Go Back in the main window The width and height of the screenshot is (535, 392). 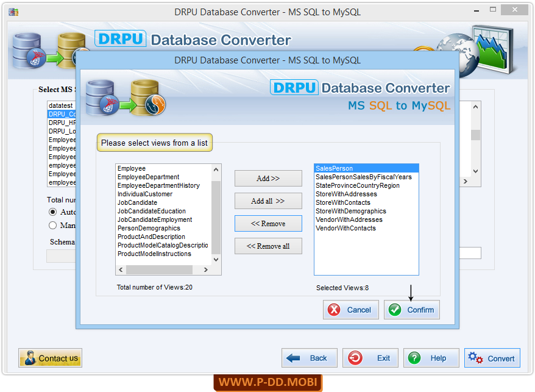(x=310, y=358)
